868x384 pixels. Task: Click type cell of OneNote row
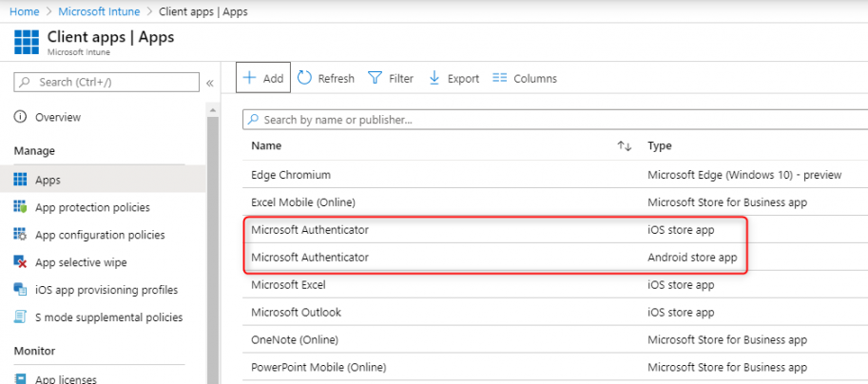tap(727, 339)
